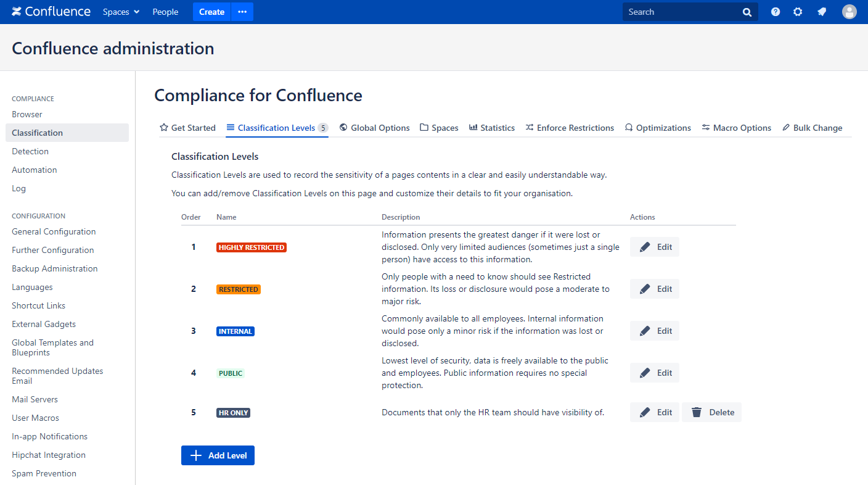Click the count badge 5 on Classification Levels
Screen dimensions: 868x485
click(323, 128)
